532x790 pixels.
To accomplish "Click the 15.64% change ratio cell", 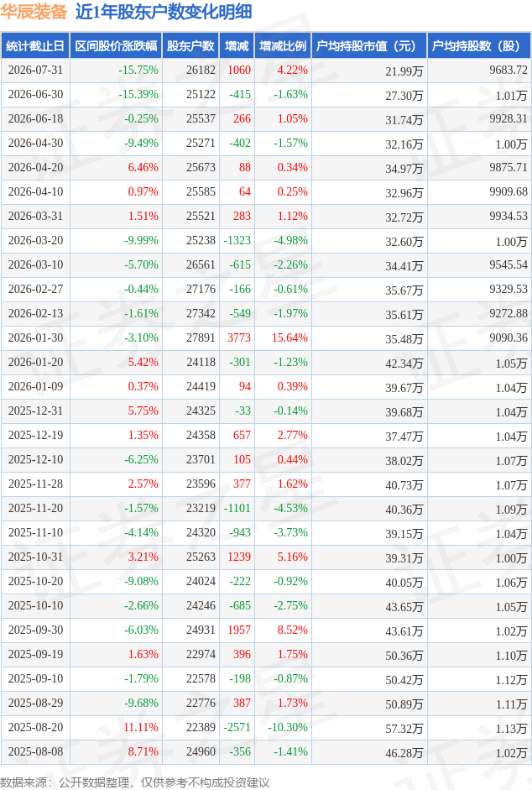I will pos(289,337).
